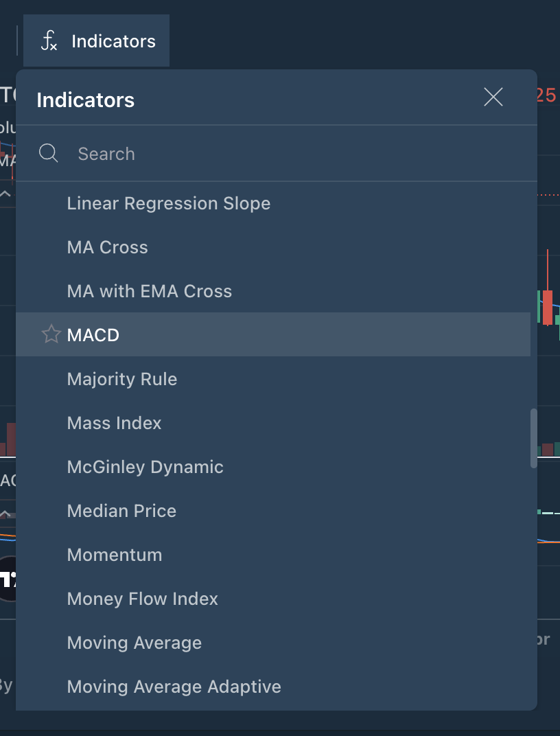Choose MA with EMA Cross

(150, 291)
